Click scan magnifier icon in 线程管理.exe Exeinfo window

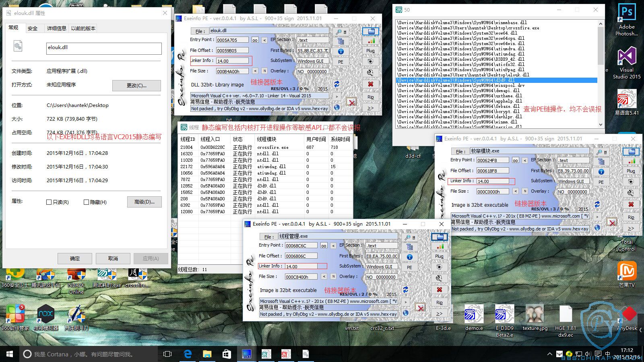410,237
